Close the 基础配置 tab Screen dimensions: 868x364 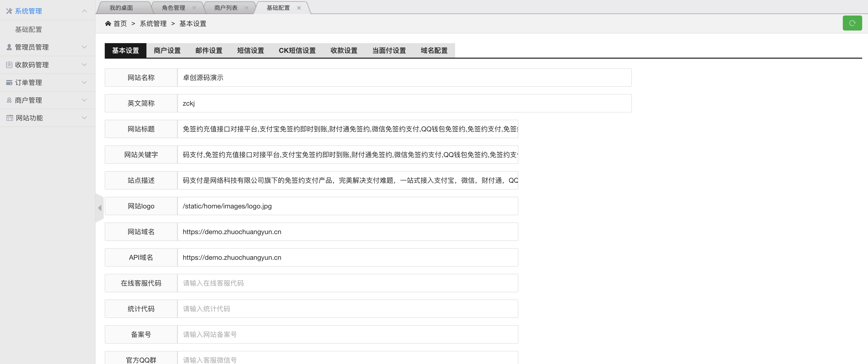[x=299, y=8]
